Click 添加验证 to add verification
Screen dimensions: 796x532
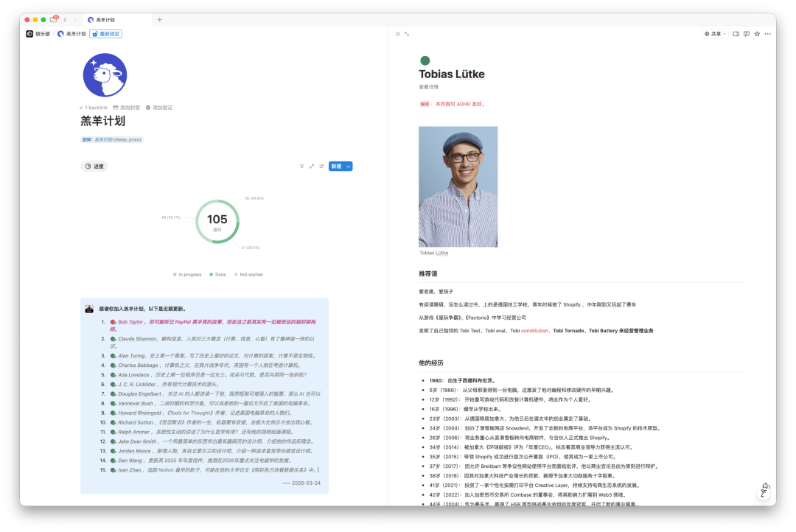(x=159, y=108)
